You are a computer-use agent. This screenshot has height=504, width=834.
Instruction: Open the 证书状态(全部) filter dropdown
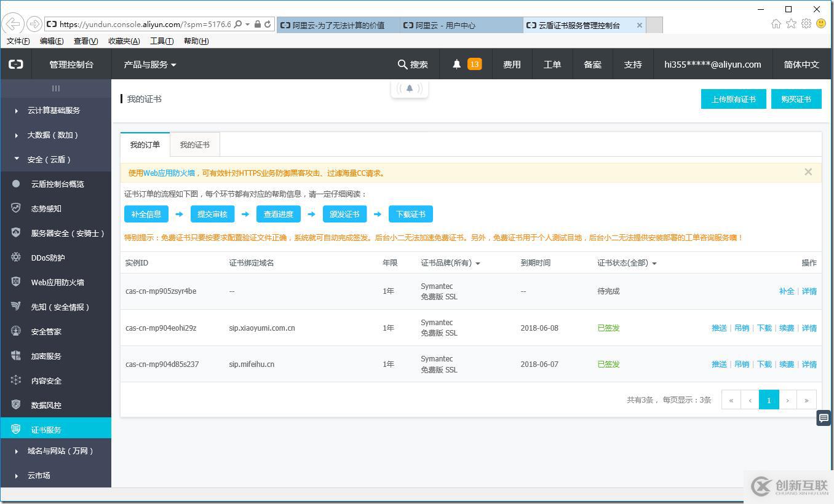tap(627, 263)
